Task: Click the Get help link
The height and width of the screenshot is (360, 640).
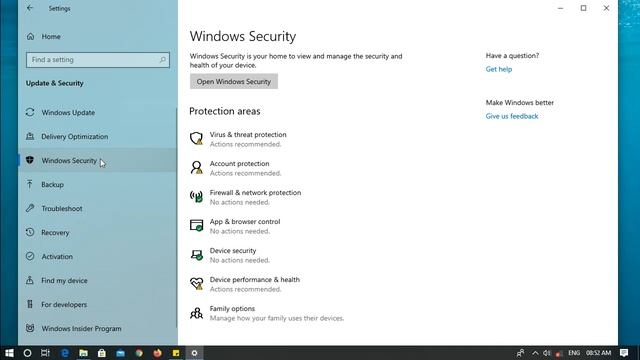Action: (x=499, y=69)
